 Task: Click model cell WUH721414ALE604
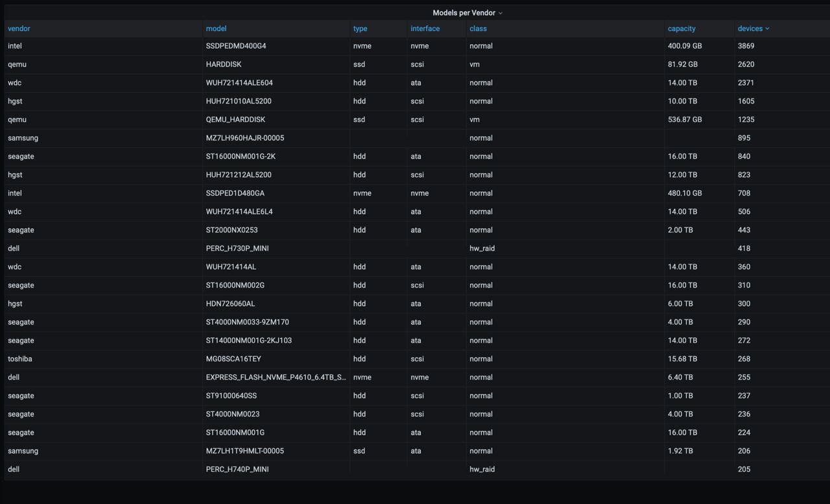pos(239,83)
